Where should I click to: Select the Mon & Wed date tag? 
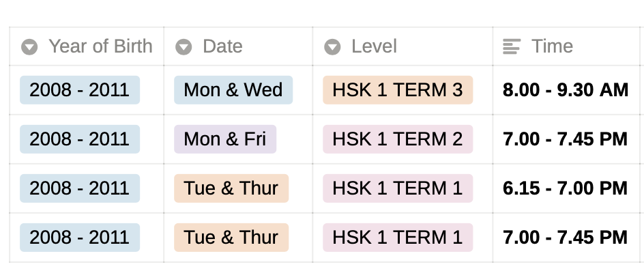(x=233, y=89)
